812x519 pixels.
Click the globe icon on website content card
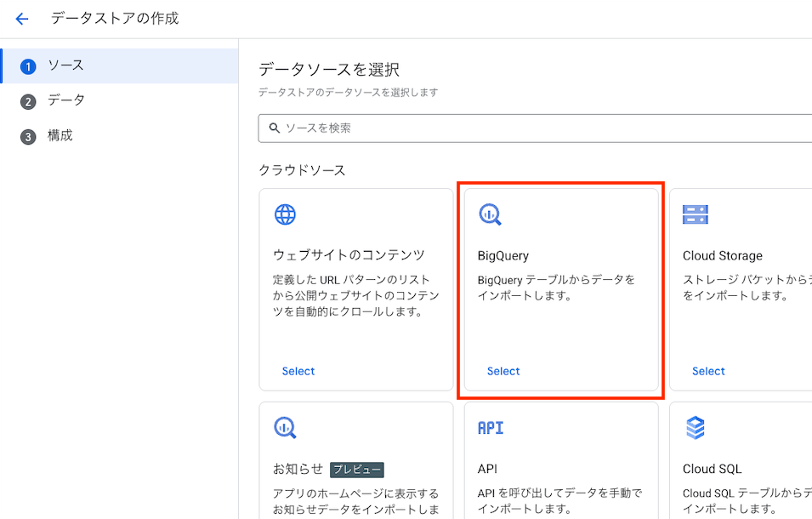tap(285, 214)
